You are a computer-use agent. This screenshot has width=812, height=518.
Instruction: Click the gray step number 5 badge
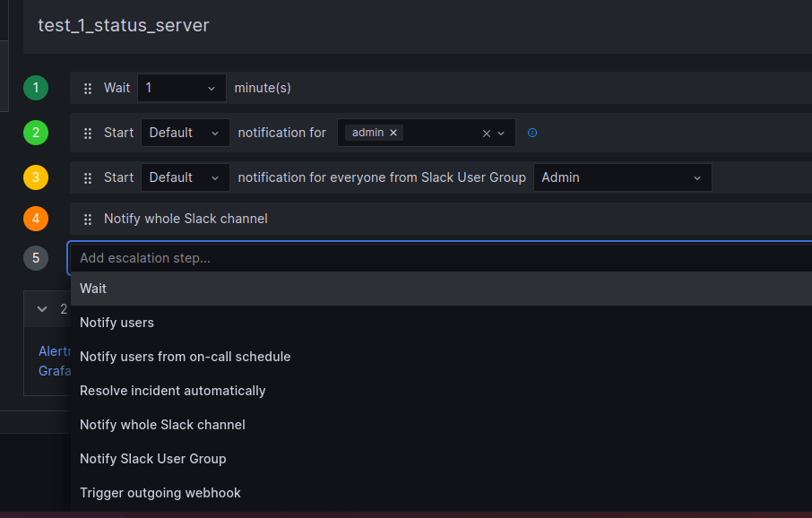[x=36, y=258]
